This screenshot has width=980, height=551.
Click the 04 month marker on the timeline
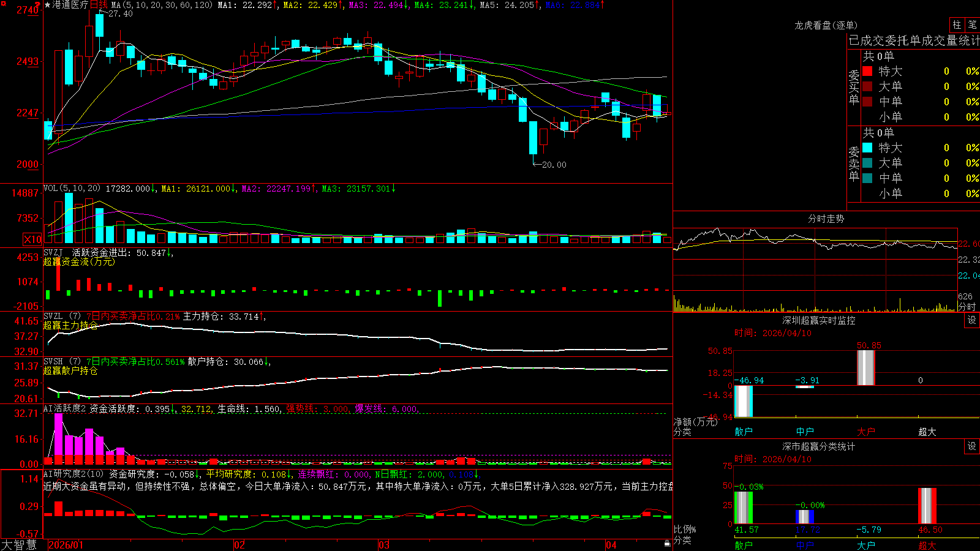(x=611, y=545)
